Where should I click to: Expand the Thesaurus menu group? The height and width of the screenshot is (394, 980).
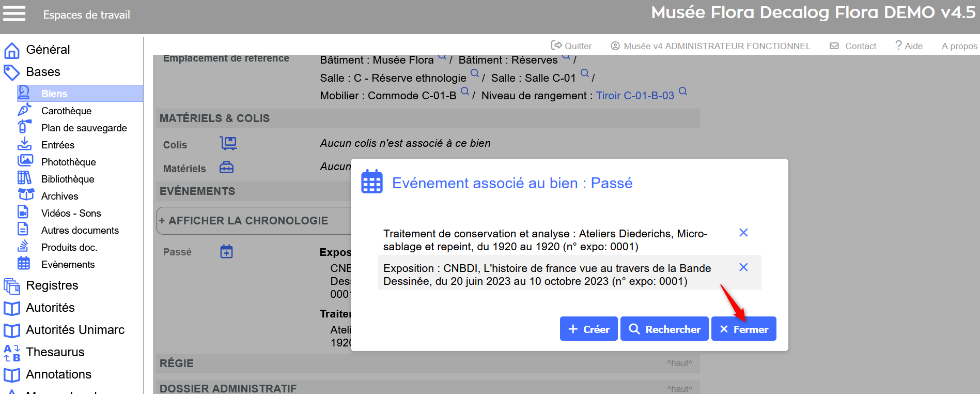pyautogui.click(x=55, y=352)
